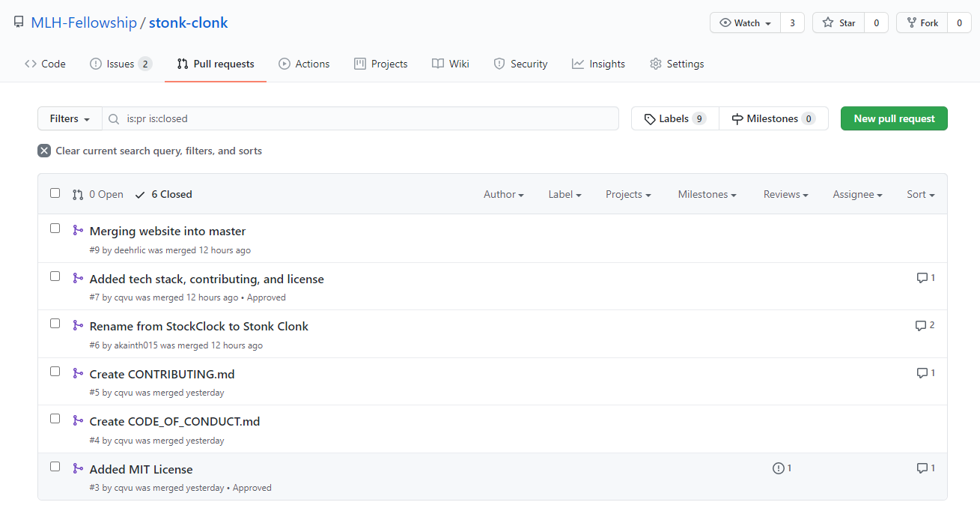Switch to the Security tab
The image size is (980, 517).
pyautogui.click(x=521, y=64)
